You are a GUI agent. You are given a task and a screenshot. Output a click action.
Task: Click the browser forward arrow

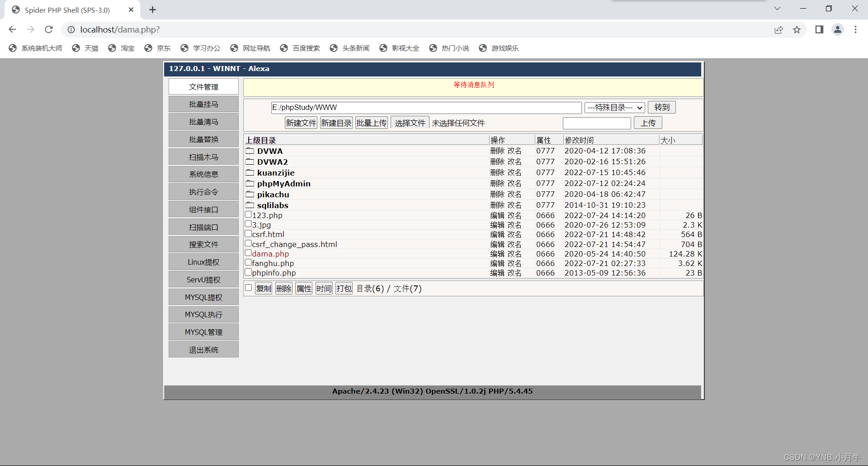pyautogui.click(x=30, y=29)
